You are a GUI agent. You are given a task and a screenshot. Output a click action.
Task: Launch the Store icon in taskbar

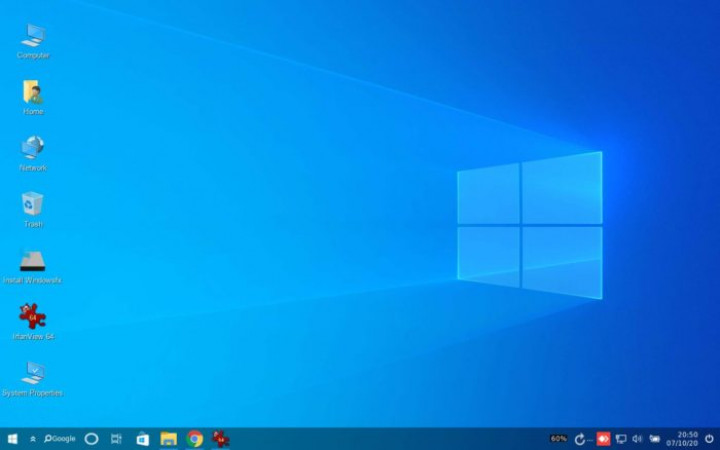(x=142, y=439)
